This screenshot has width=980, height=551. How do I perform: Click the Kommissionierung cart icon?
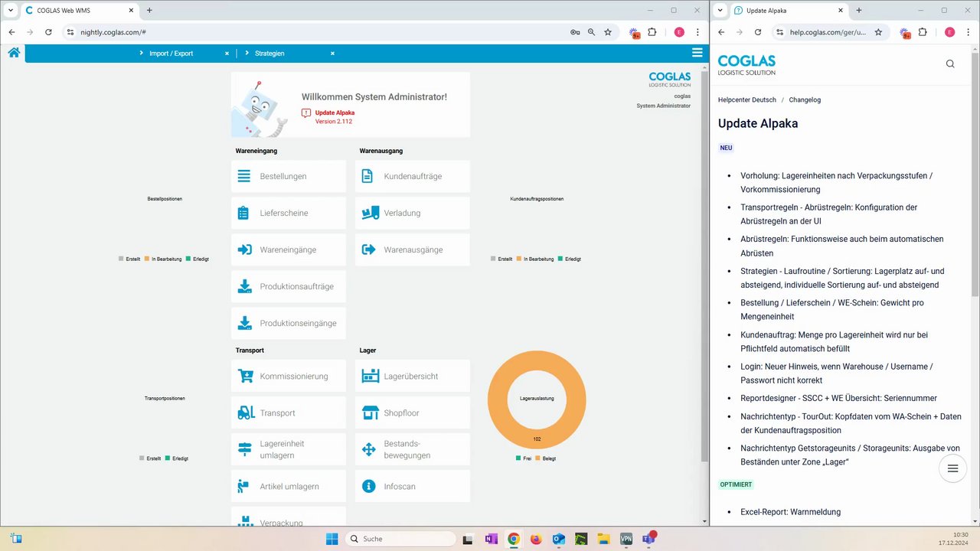click(x=245, y=376)
